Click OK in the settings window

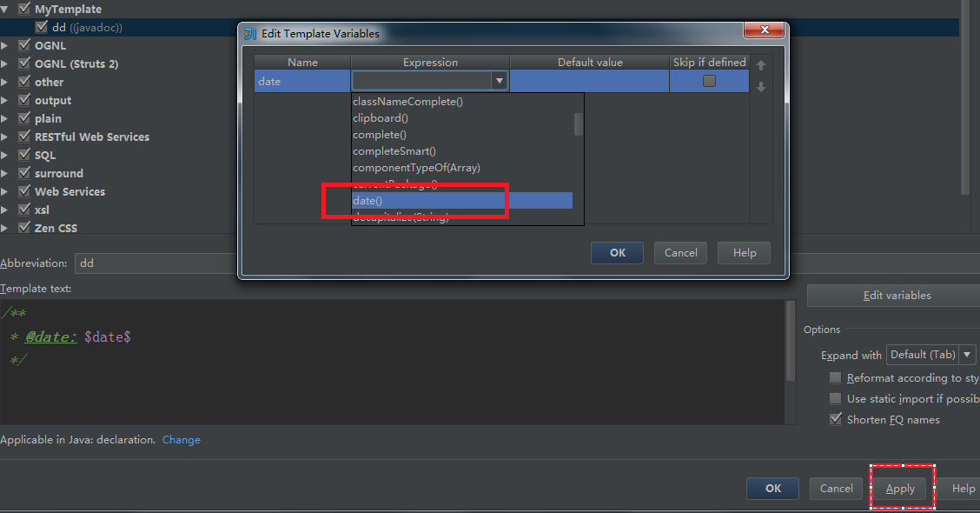(772, 489)
